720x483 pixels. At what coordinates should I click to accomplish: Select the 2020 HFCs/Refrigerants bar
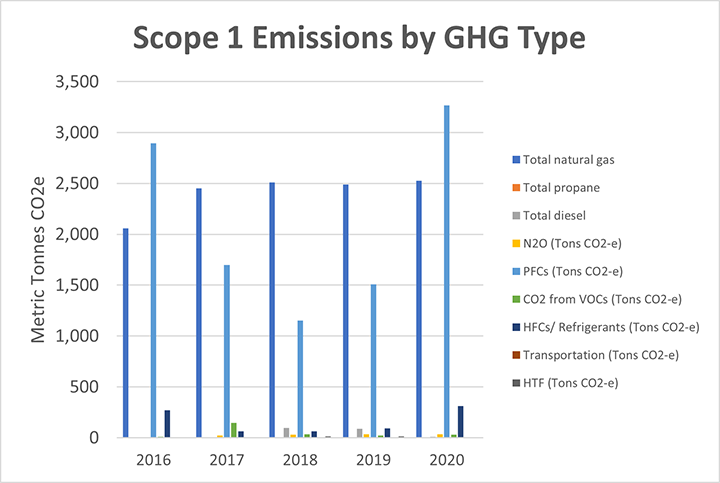click(461, 421)
